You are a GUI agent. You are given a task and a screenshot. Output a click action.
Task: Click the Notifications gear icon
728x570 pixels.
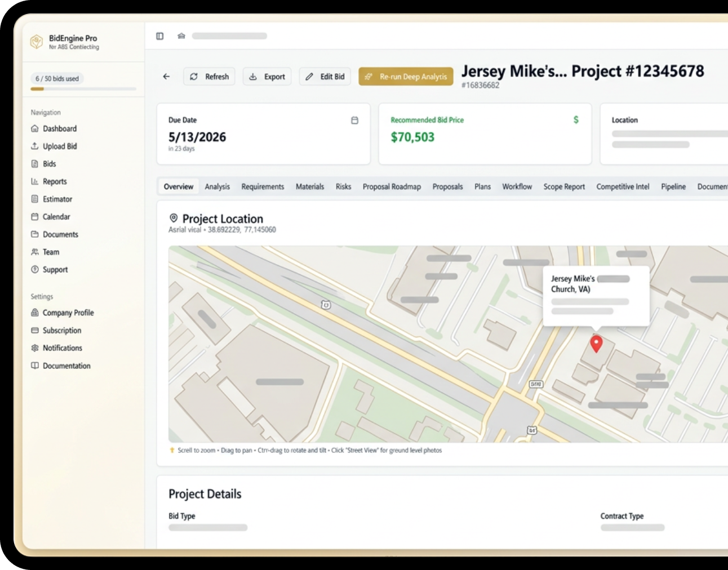(35, 348)
